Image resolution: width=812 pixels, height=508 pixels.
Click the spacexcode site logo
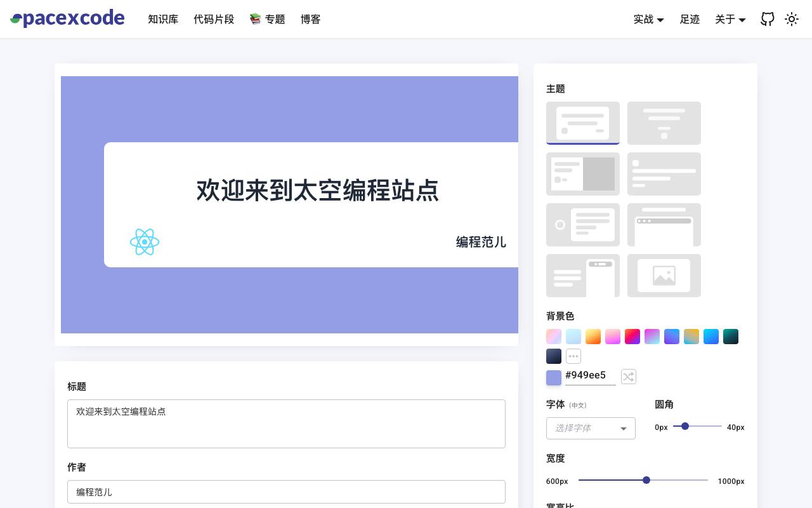[x=67, y=19]
